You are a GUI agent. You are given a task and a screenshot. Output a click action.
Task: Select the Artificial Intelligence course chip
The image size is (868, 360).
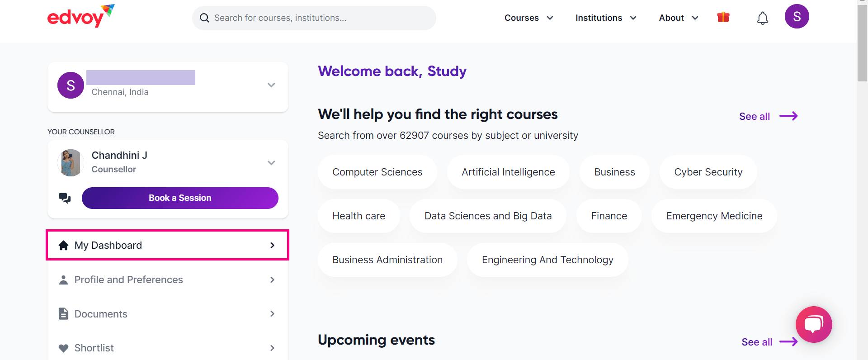pos(508,172)
